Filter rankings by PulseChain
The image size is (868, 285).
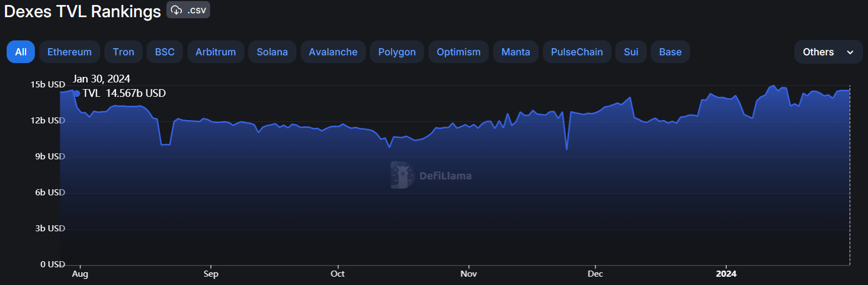pyautogui.click(x=577, y=52)
